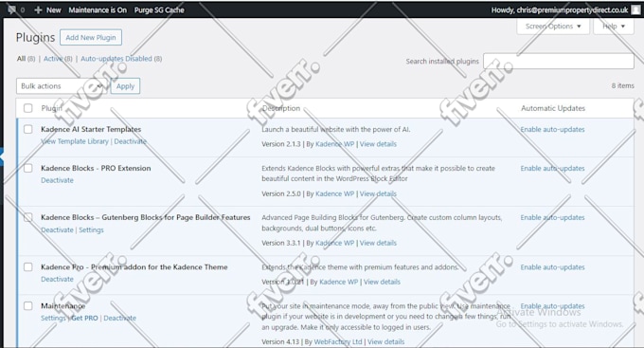The height and width of the screenshot is (348, 644).
Task: Open Settings for Kadence Blocks Gutenberg
Action: click(x=91, y=229)
